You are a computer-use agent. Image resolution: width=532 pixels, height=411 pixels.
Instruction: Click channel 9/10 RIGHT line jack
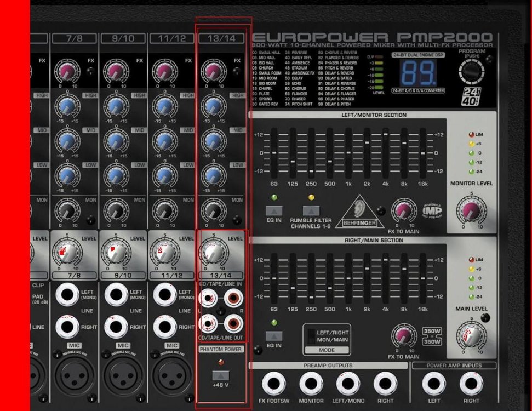tap(116, 327)
